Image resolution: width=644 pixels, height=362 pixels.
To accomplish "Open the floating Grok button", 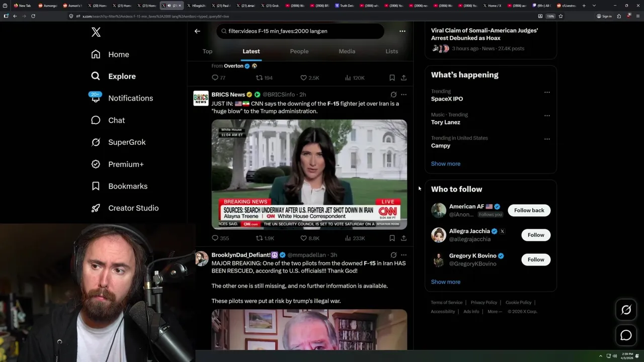I will (x=626, y=310).
